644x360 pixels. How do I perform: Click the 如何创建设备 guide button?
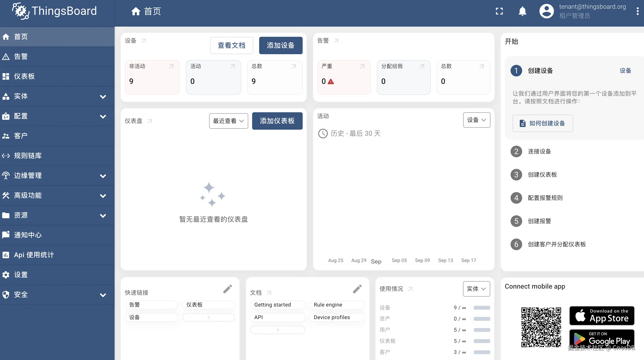pos(542,123)
